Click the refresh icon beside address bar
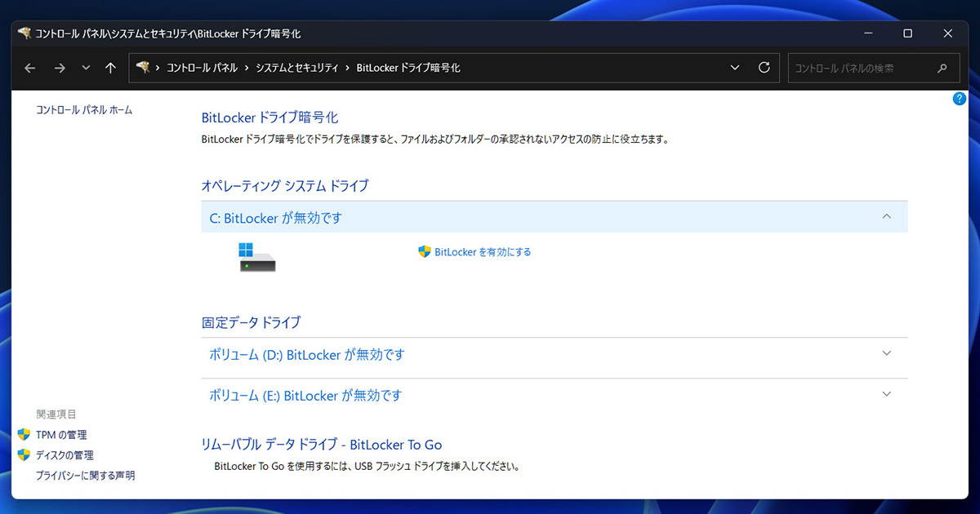The image size is (980, 514). click(x=764, y=68)
